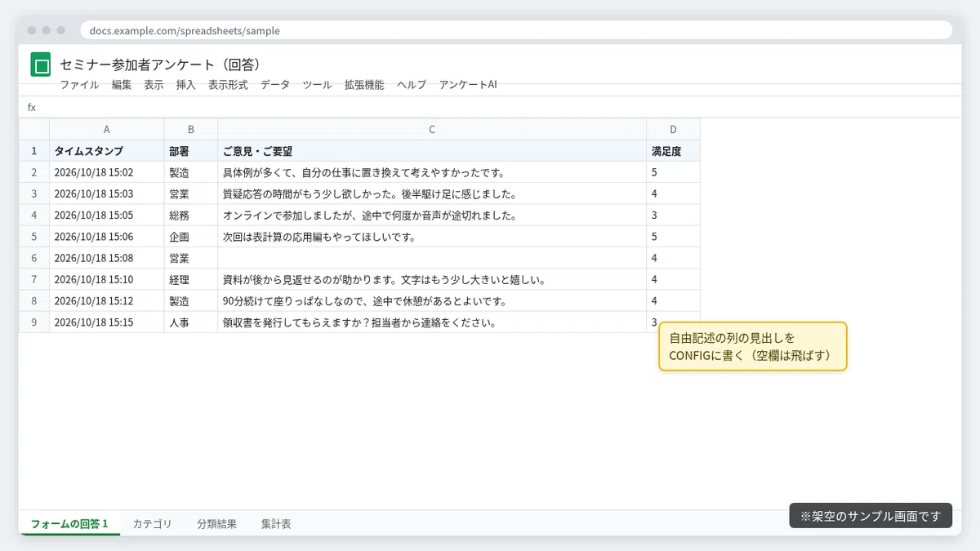Open the 表示 menu
The width and height of the screenshot is (980, 551).
154,84
